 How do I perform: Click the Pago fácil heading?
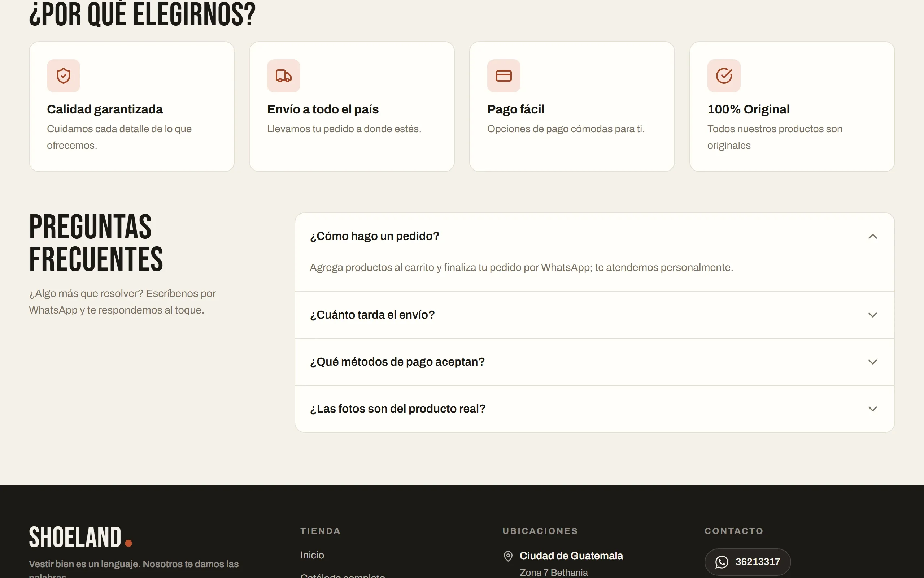click(515, 109)
